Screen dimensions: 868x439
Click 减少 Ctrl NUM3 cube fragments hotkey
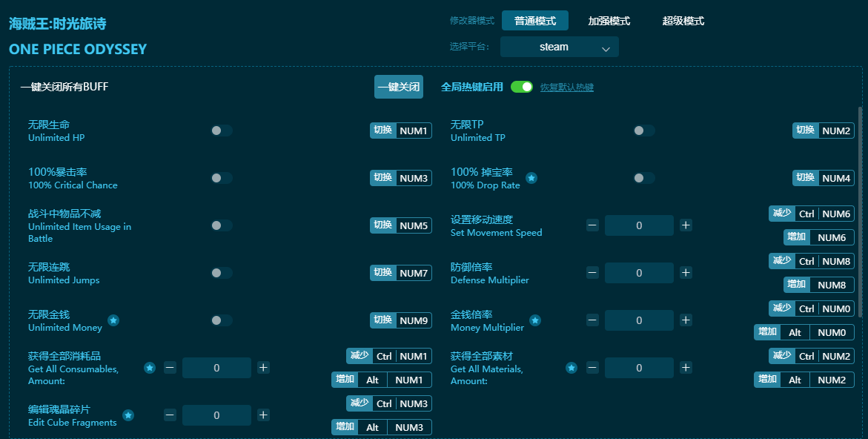[389, 403]
